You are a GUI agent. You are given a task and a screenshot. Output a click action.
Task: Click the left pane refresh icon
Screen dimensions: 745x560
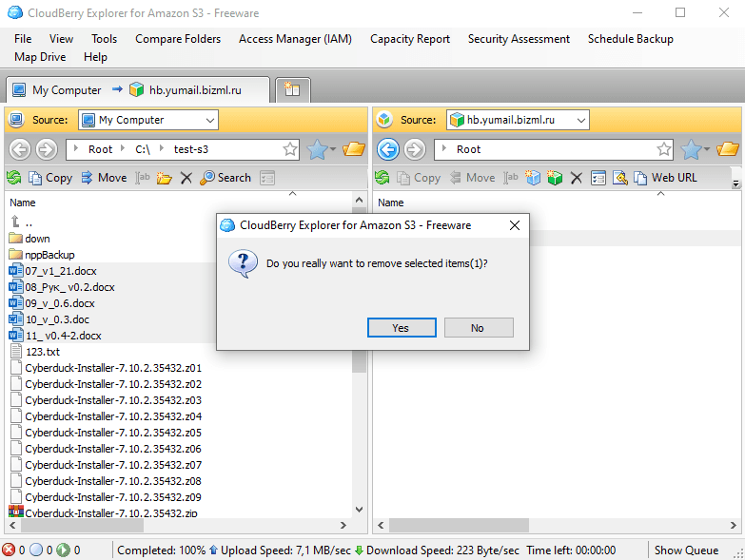(14, 178)
